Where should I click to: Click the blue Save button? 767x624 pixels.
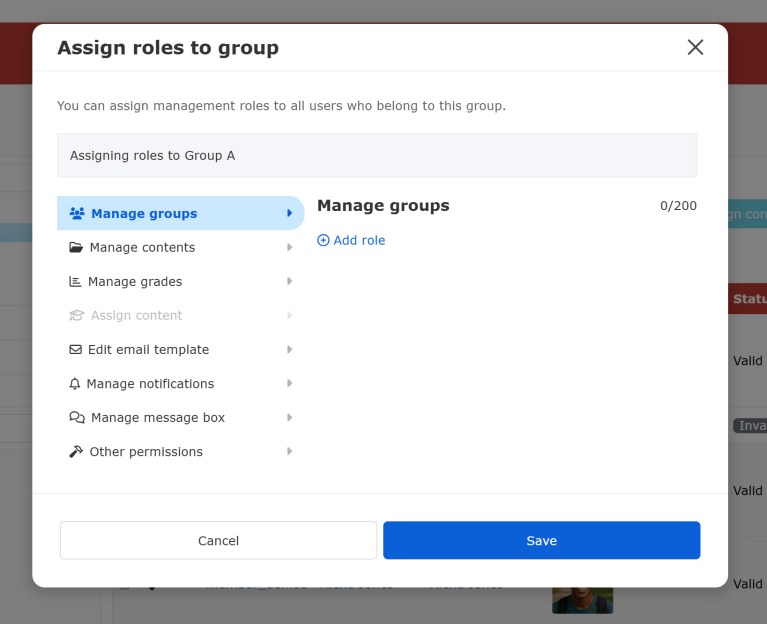point(541,540)
